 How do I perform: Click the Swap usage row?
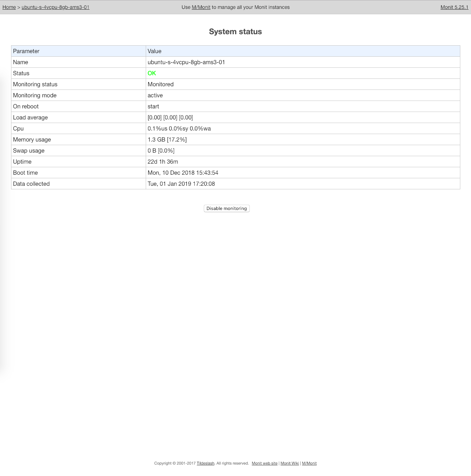pos(161,150)
